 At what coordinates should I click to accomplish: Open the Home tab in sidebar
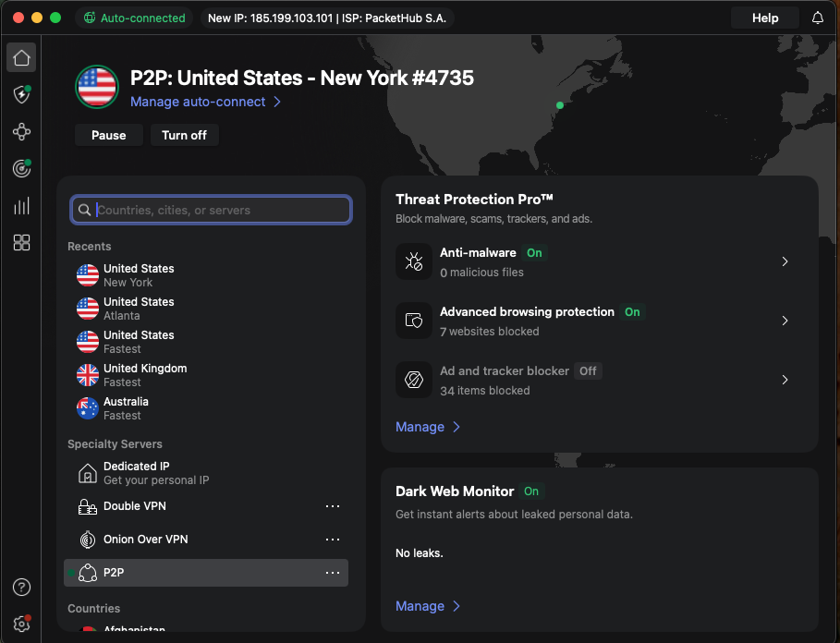tap(21, 57)
